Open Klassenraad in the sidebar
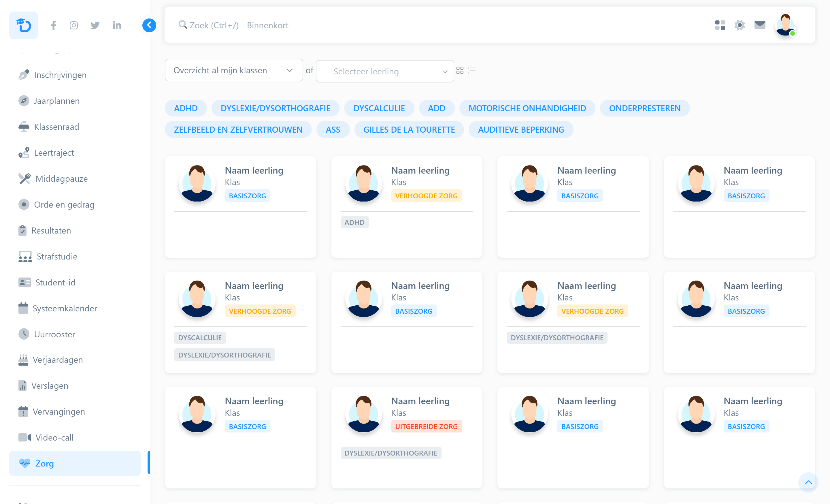830x504 pixels. (x=56, y=127)
